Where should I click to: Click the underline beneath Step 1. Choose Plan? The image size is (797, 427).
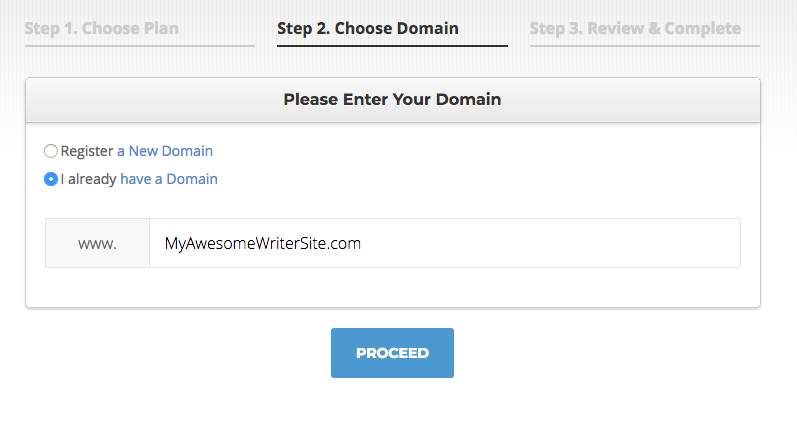[140, 46]
